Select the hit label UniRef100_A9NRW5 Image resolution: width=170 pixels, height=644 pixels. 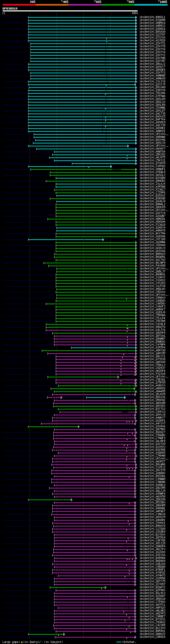[152, 76]
